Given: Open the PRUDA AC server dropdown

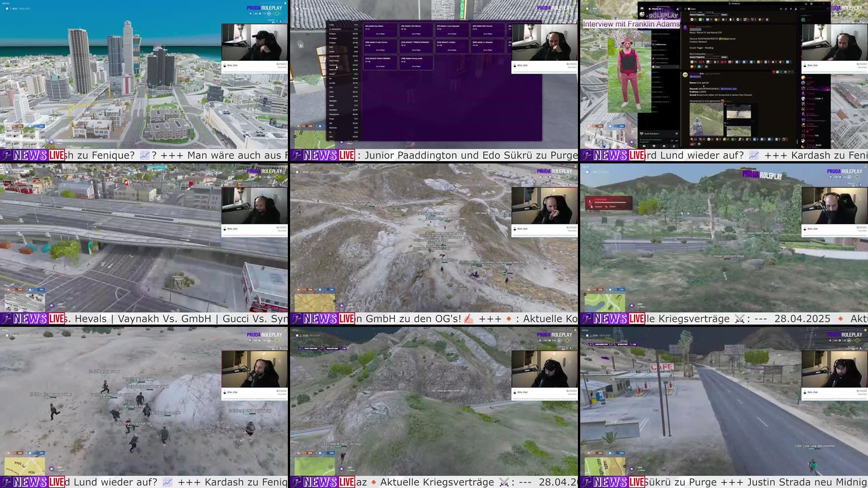Looking at the screenshot, I should click(x=656, y=9).
